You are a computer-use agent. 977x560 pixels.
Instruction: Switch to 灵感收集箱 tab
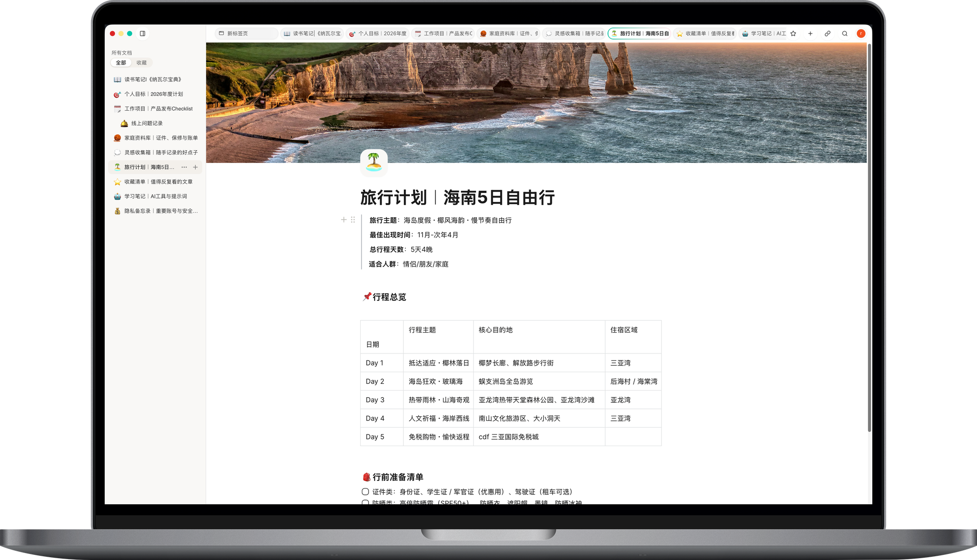click(574, 33)
